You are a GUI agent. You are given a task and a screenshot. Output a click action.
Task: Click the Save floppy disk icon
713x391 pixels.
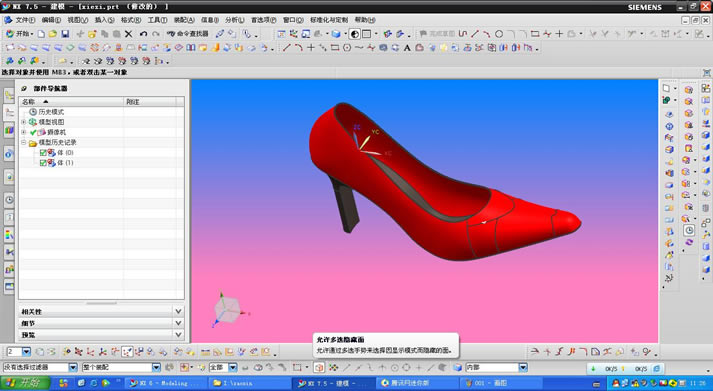point(65,34)
